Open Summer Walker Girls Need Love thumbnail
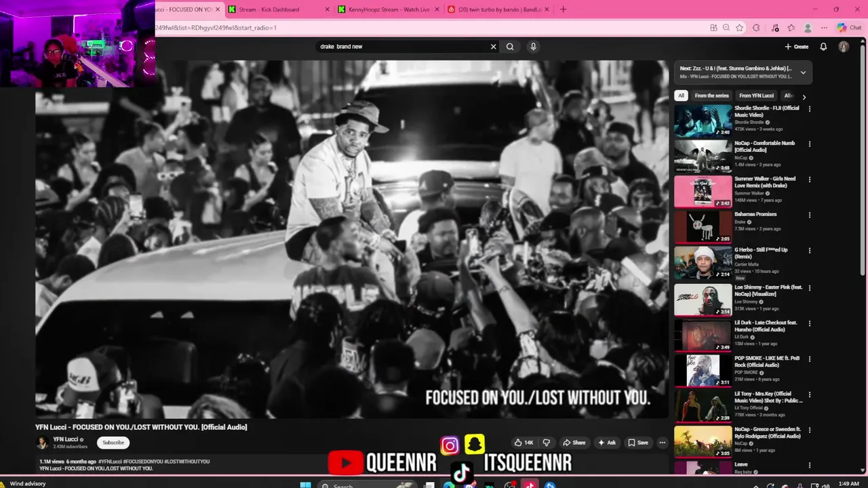 (703, 191)
